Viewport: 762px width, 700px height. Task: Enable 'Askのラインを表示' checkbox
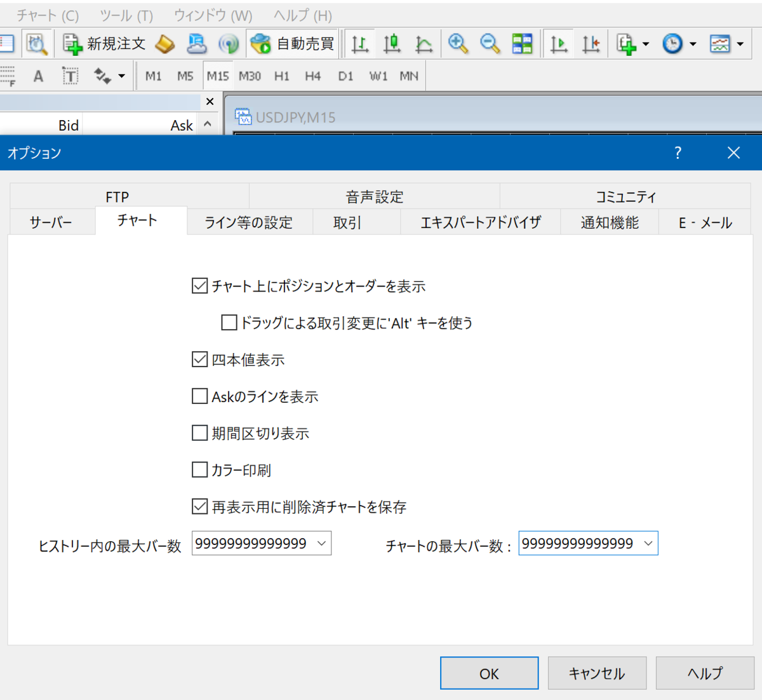tap(199, 396)
